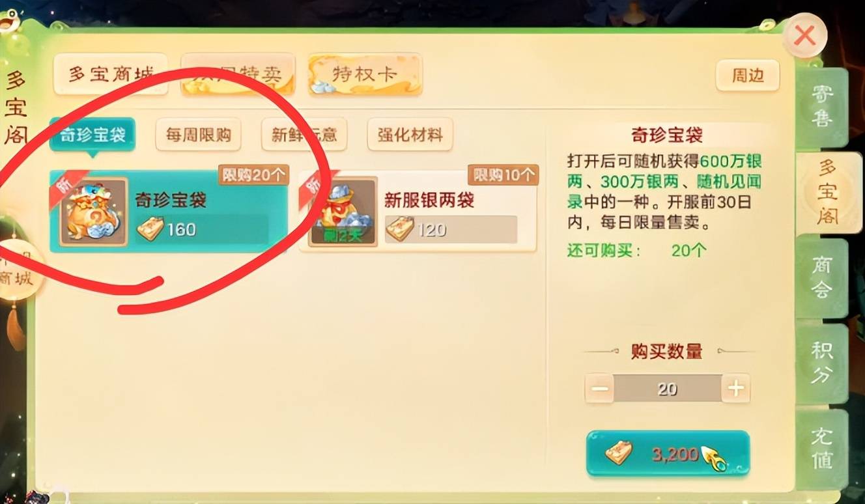Click the 新服银两袋 item icon

pos(343,212)
